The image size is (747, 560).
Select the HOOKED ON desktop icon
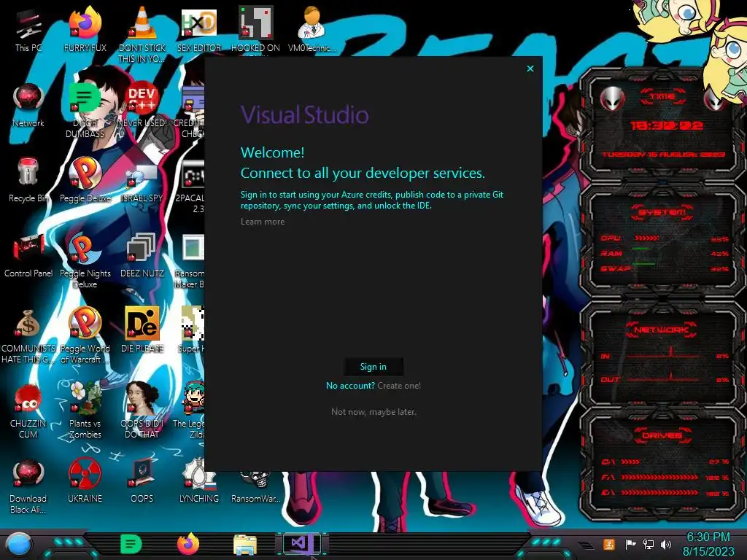pyautogui.click(x=255, y=31)
